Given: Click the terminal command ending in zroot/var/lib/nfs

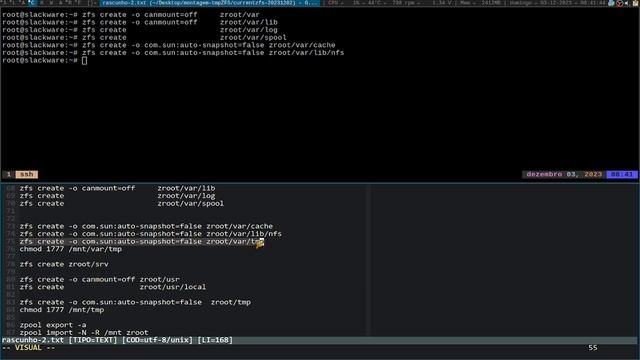Looking at the screenshot, I should [x=173, y=53].
